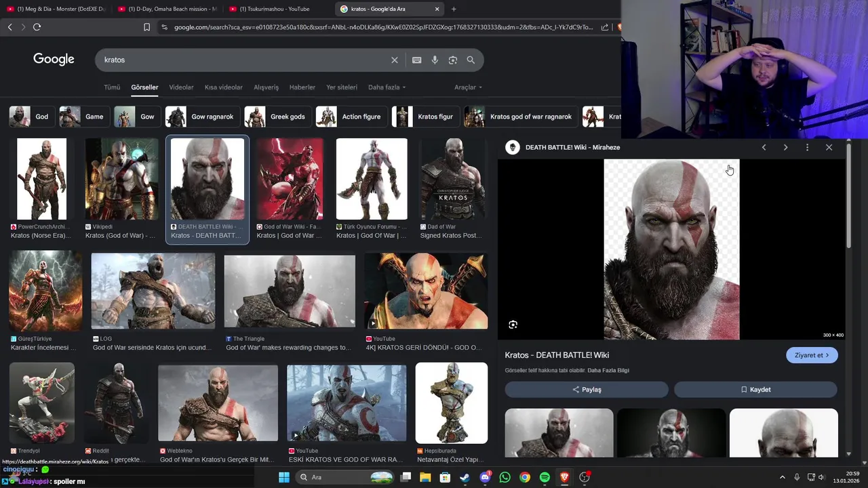Open Microsoft Store from the taskbar
This screenshot has height=488, width=868.
click(445, 477)
